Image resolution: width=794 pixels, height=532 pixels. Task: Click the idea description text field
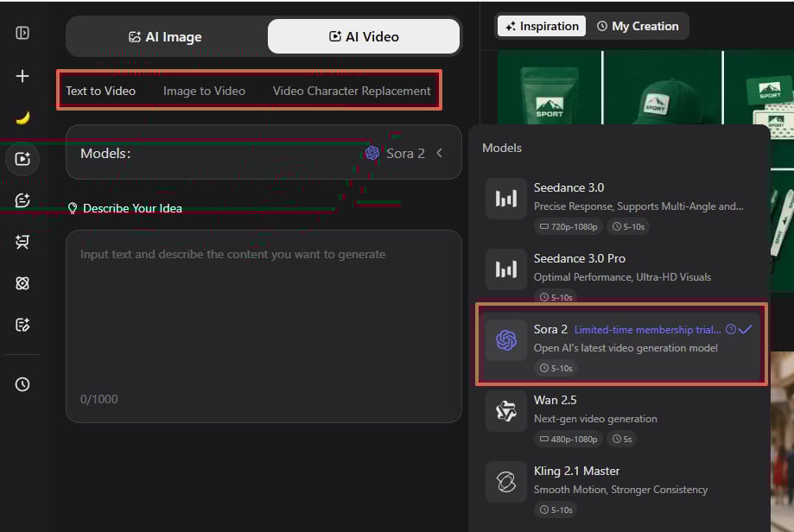coord(264,320)
